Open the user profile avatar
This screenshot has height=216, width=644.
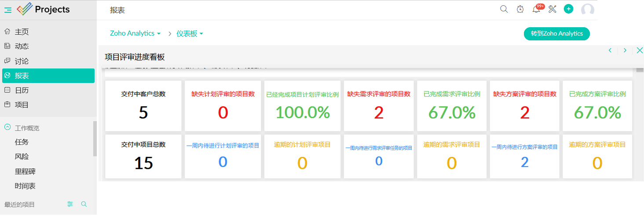pos(587,10)
